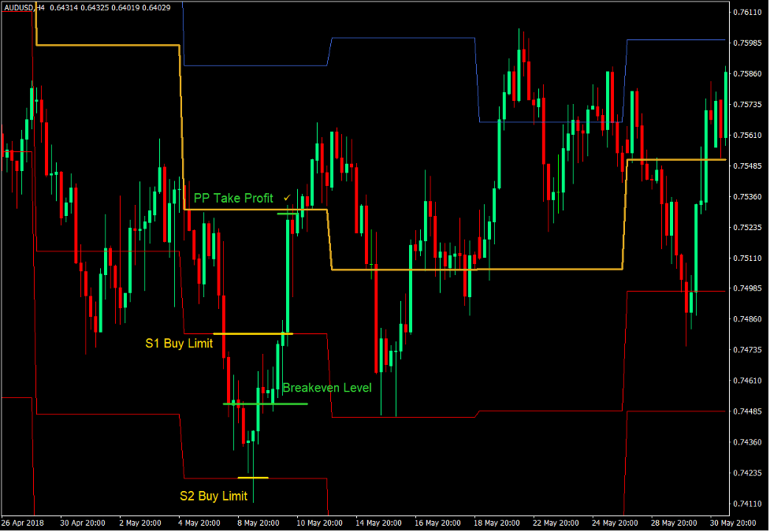Viewport: 770px width, 532px height.
Task: Select the "S1 Buy Limit" yellow label
Action: pos(178,344)
